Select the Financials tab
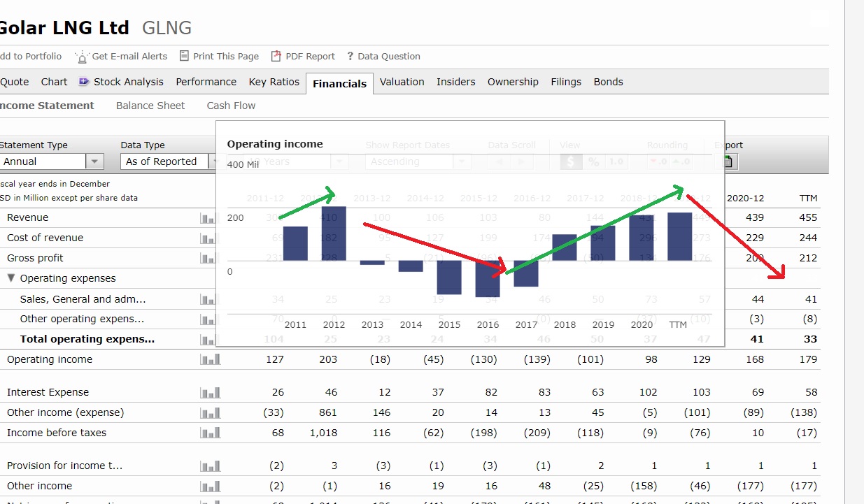This screenshot has height=504, width=864. pyautogui.click(x=339, y=83)
